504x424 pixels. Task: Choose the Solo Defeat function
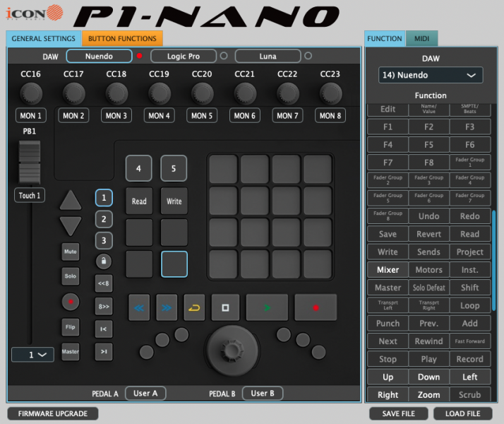(x=428, y=288)
